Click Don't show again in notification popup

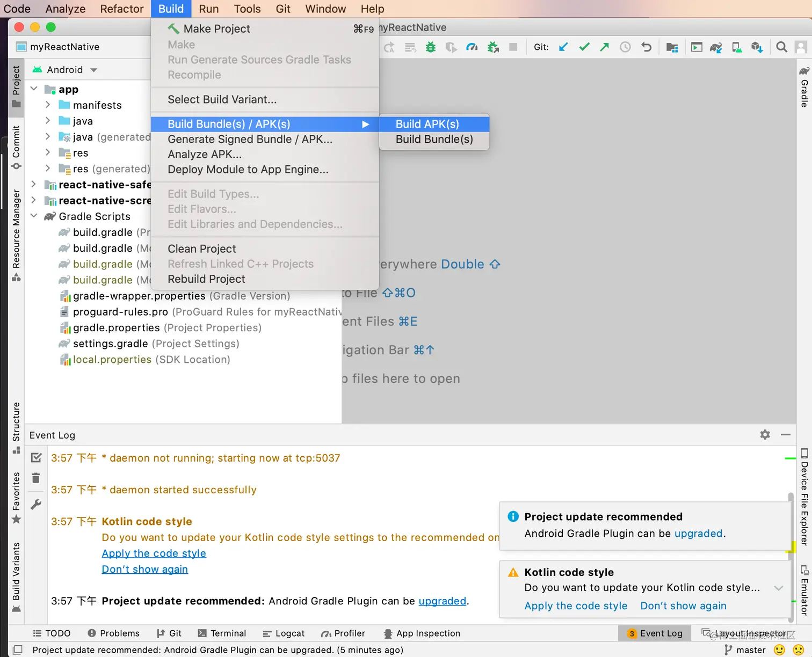pyautogui.click(x=683, y=605)
